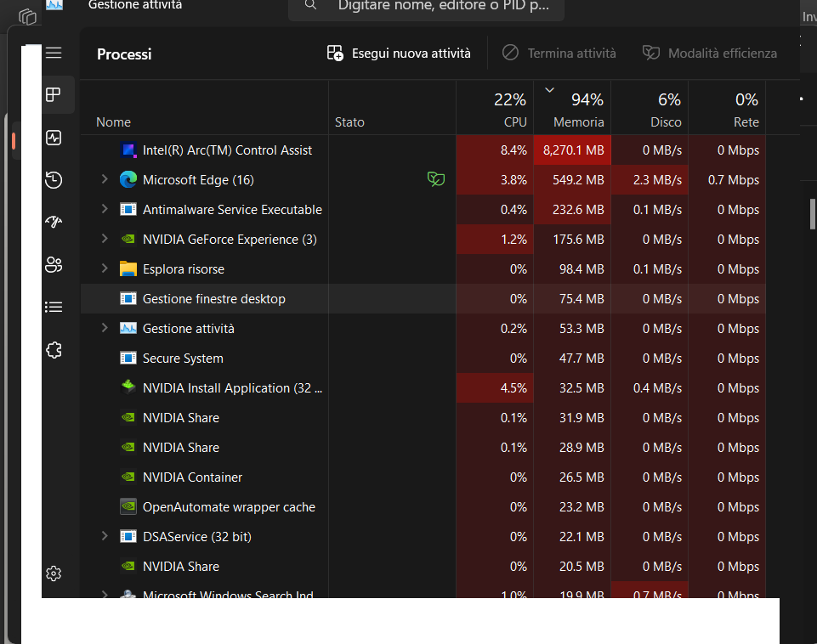The width and height of the screenshot is (817, 644).
Task: Expand NVIDIA GeForce Experience (3) group
Action: pos(105,239)
